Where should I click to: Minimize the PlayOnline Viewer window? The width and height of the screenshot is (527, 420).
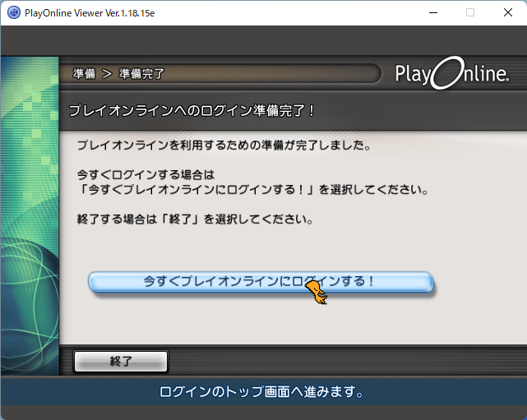pyautogui.click(x=433, y=13)
